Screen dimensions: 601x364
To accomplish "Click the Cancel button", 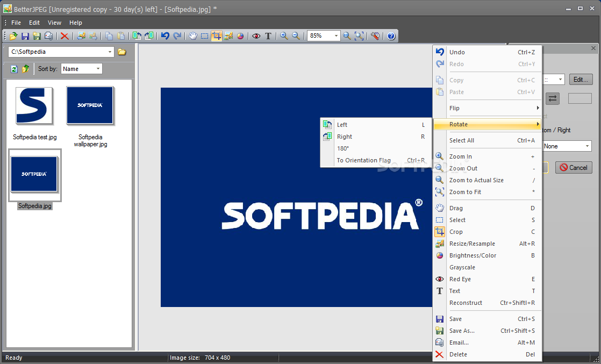I will pyautogui.click(x=574, y=168).
